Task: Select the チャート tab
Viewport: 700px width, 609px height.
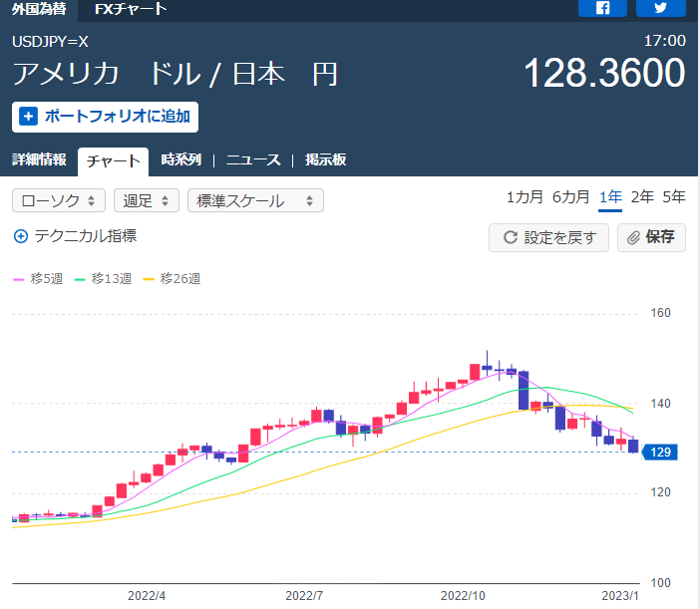Action: [113, 161]
